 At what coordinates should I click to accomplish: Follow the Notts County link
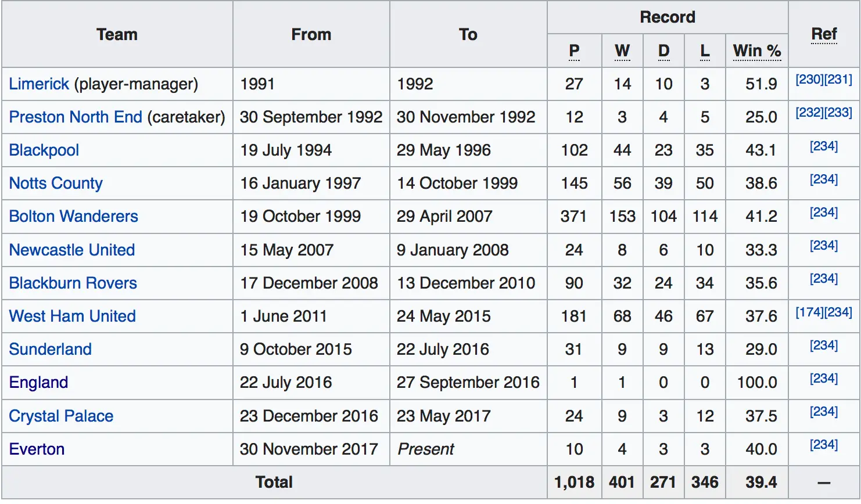pyautogui.click(x=56, y=183)
